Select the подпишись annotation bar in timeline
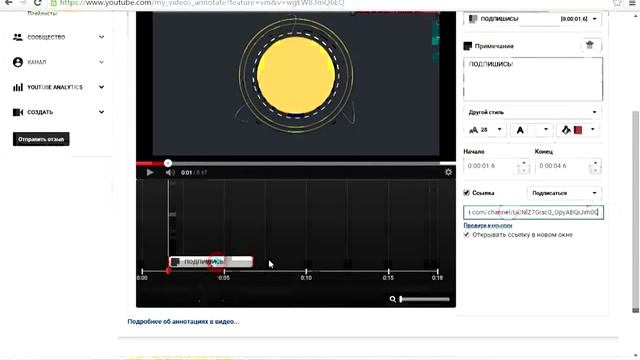Image resolution: width=640 pixels, height=360 pixels. click(211, 262)
